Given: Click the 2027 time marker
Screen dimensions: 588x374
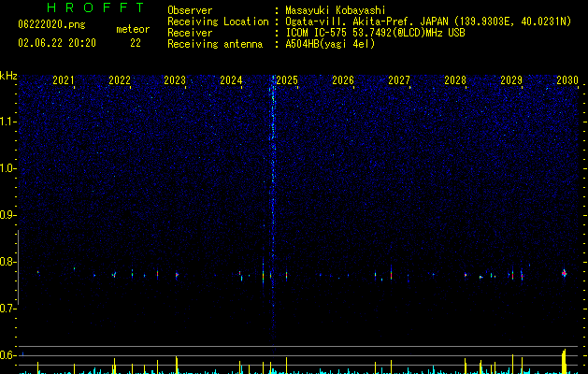Looking at the screenshot, I should [399, 80].
